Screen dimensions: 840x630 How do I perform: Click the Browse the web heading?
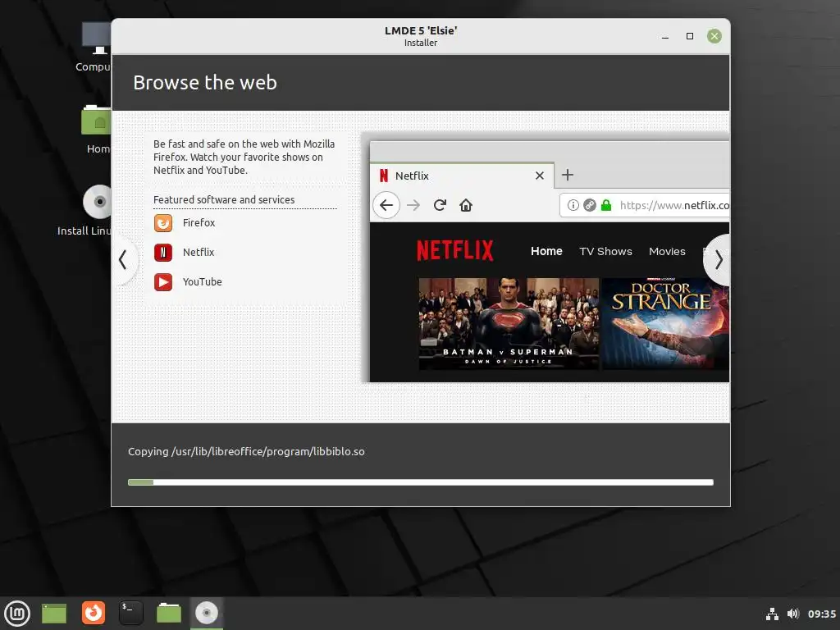click(205, 83)
